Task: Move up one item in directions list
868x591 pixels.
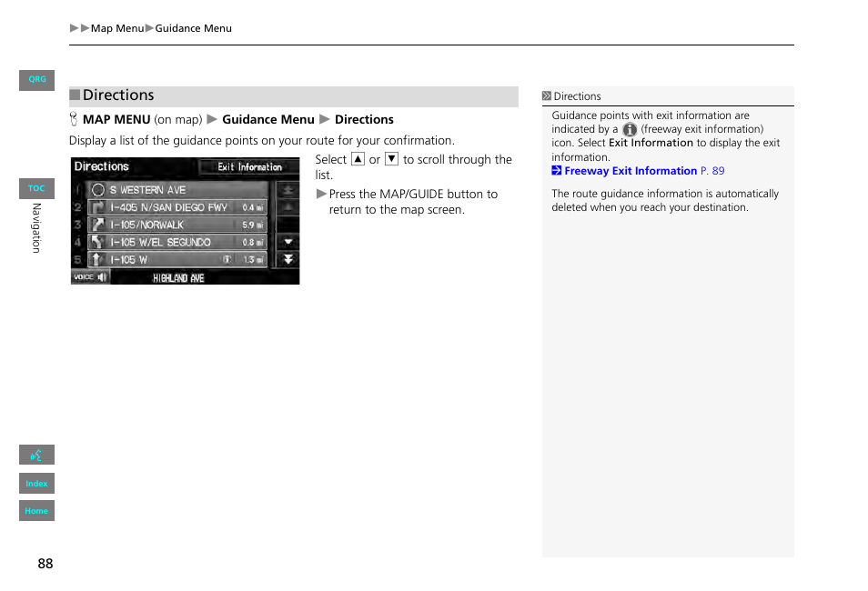Action: (288, 207)
